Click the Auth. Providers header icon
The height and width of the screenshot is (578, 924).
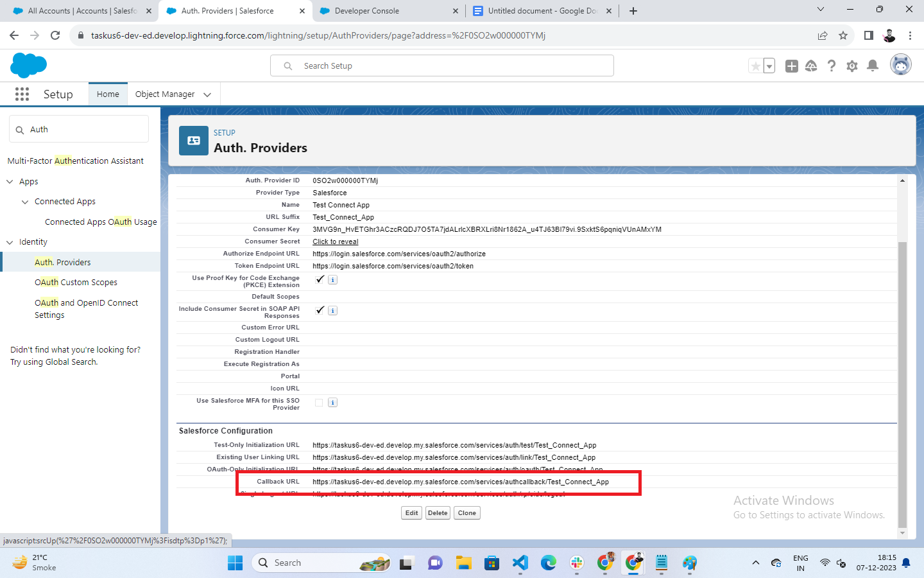pyautogui.click(x=194, y=141)
